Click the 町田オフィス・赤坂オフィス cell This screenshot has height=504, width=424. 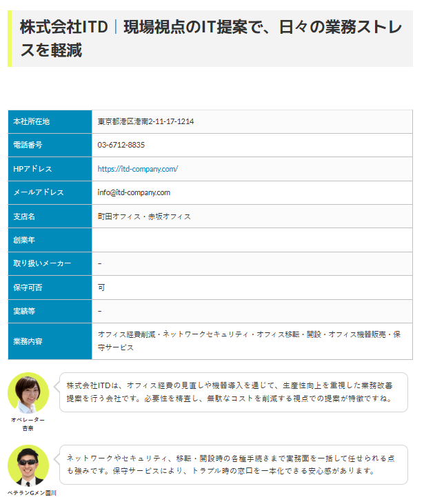(x=144, y=216)
